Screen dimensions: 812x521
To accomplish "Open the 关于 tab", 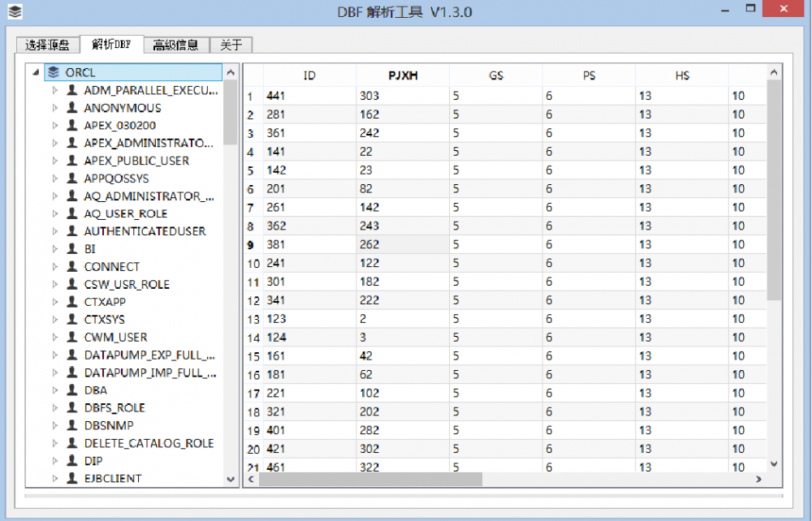I will coord(231,45).
